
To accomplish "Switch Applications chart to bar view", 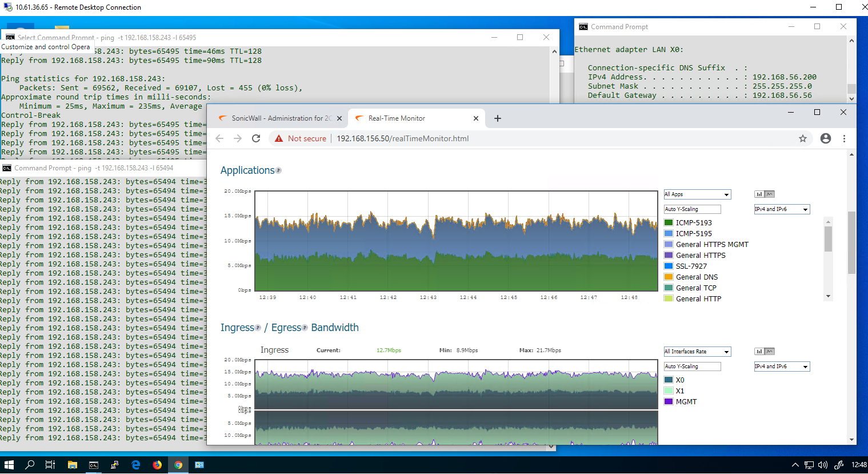I will click(759, 194).
